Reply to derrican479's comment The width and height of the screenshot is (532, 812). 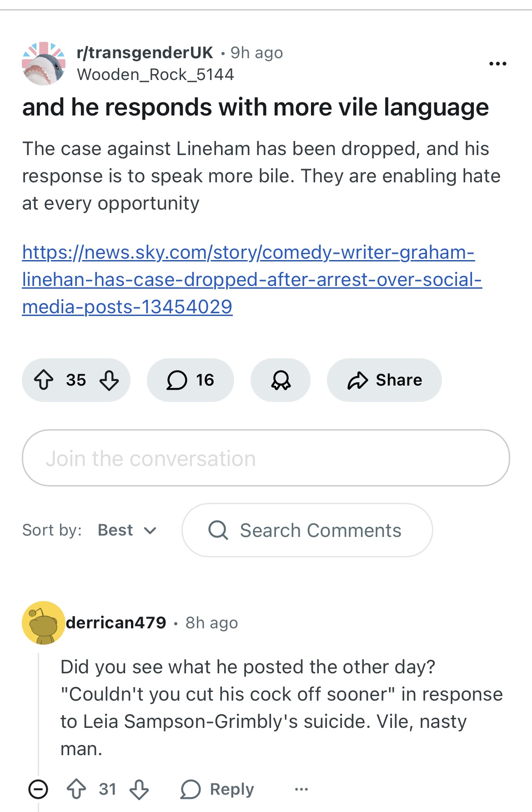click(217, 789)
